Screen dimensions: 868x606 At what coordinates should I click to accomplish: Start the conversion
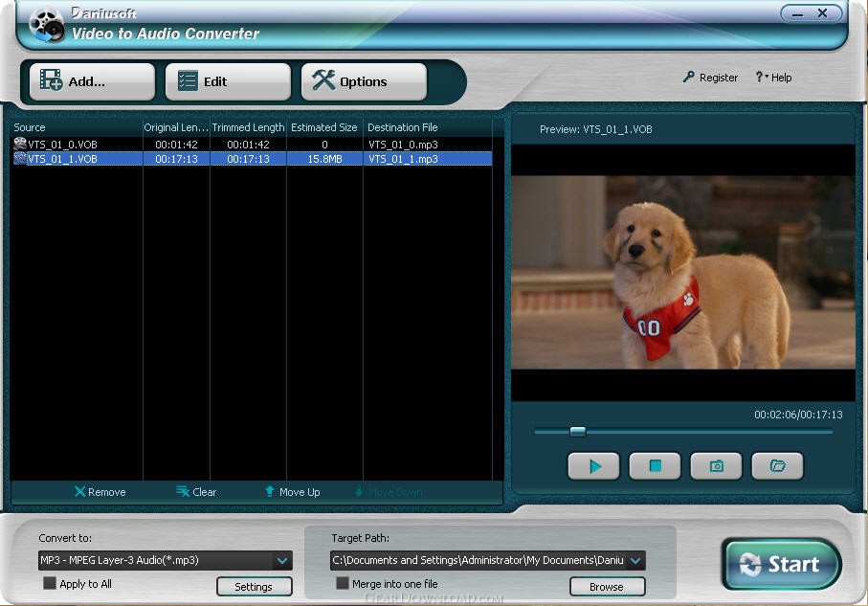(782, 564)
